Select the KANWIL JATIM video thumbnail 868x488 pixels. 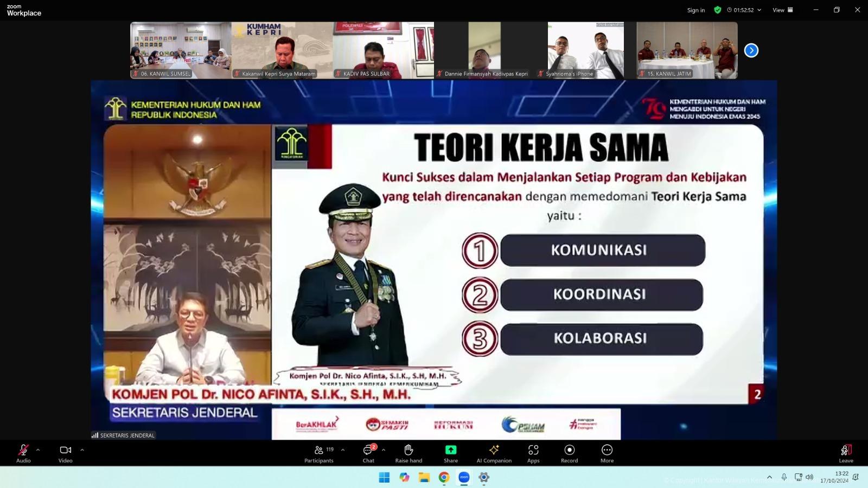(687, 50)
